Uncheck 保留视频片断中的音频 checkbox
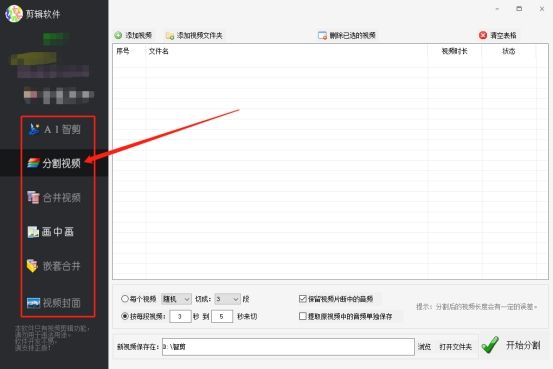Image resolution: width=553 pixels, height=369 pixels. pos(303,299)
